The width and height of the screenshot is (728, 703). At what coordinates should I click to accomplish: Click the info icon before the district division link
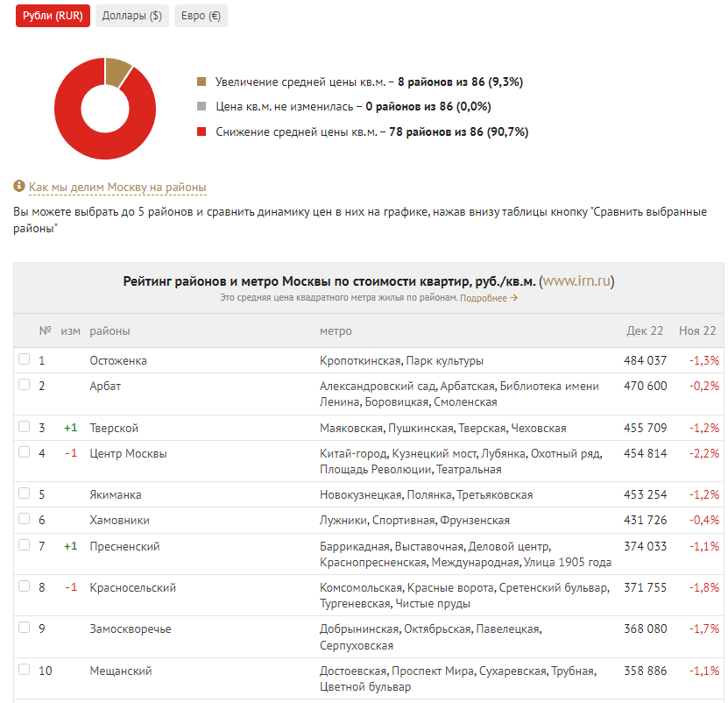tap(18, 186)
